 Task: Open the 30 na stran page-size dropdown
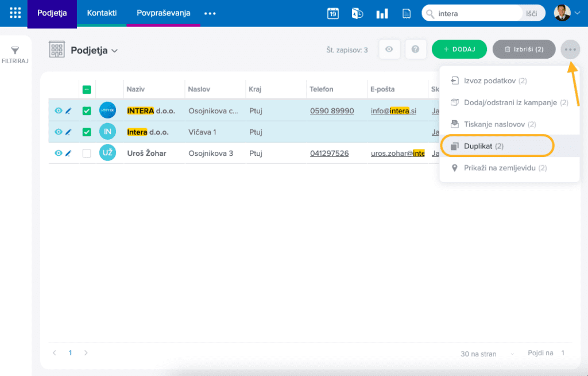481,354
